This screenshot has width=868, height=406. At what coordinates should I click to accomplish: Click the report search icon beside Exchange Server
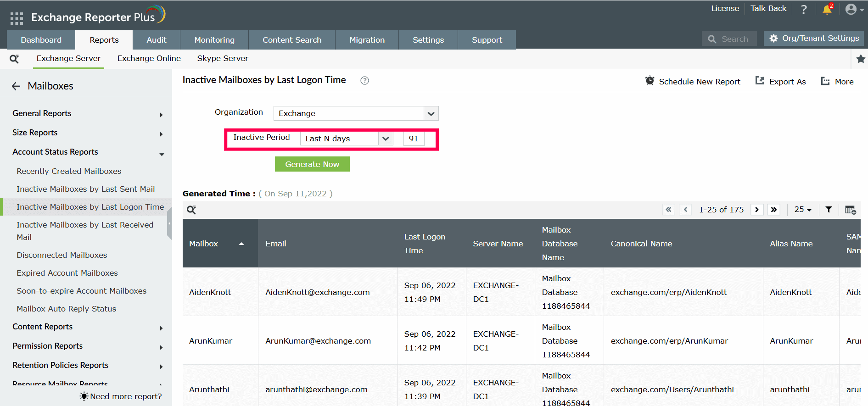[x=14, y=59]
